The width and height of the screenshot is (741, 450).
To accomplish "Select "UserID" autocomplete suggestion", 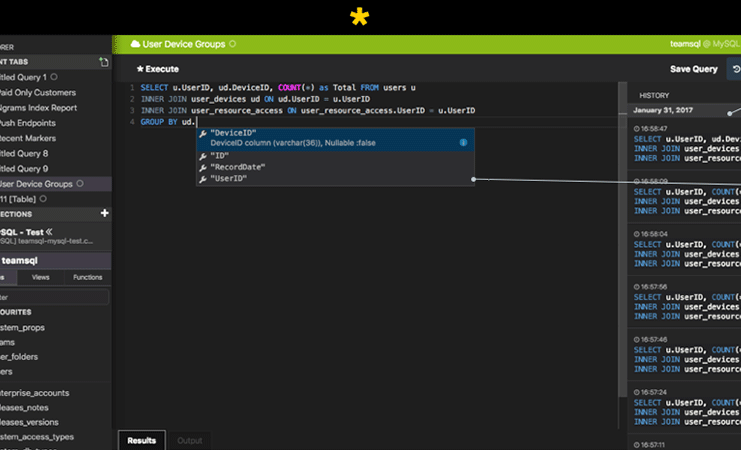I will click(336, 179).
